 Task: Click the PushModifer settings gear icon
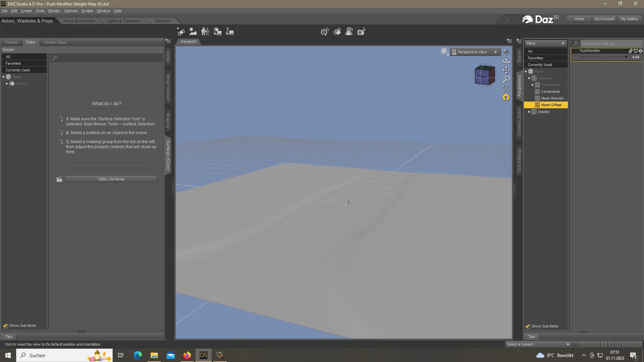(641, 51)
